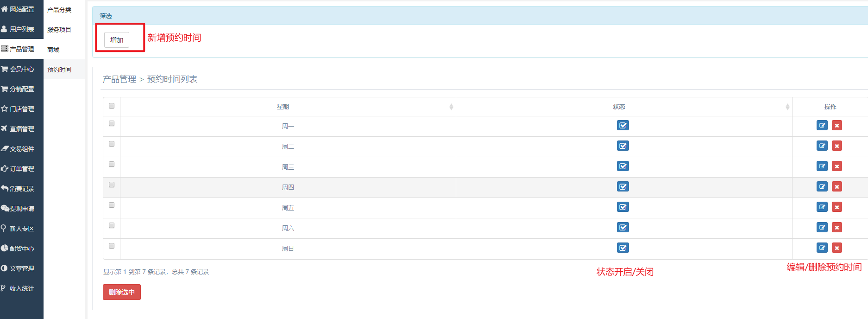Screen dimensions: 868x319
Task: Click the 增加 button
Action: [117, 40]
